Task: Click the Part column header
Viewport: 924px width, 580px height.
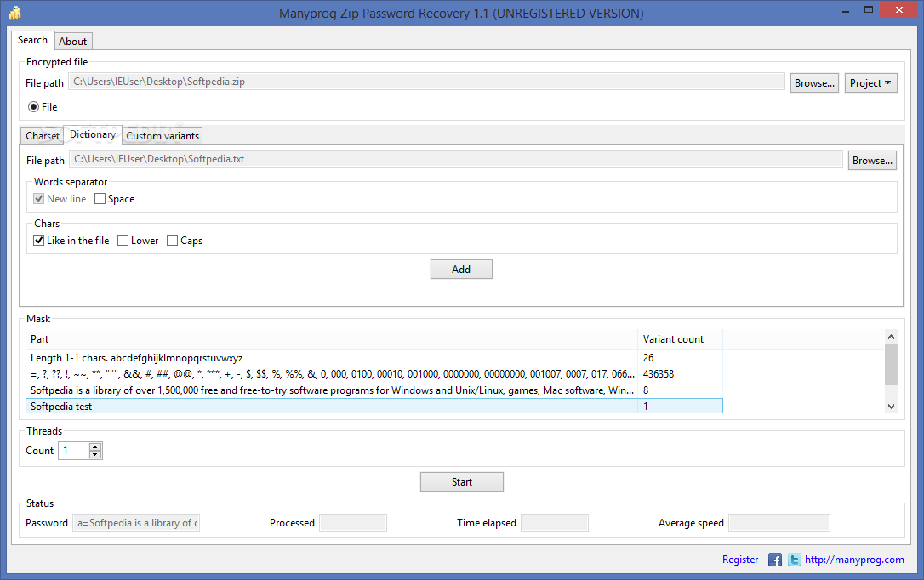Action: [x=332, y=339]
